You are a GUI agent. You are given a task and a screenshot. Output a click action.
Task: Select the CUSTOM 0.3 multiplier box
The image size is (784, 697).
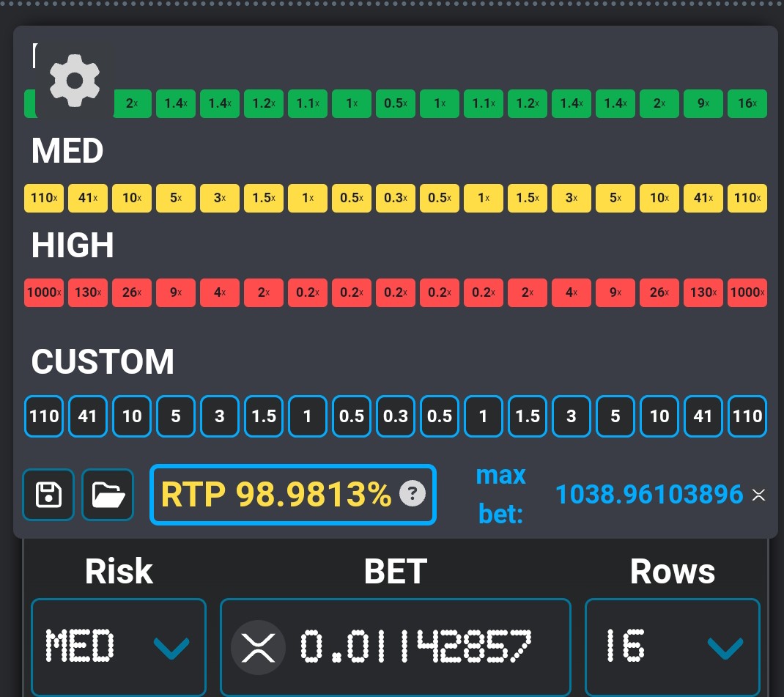click(396, 416)
